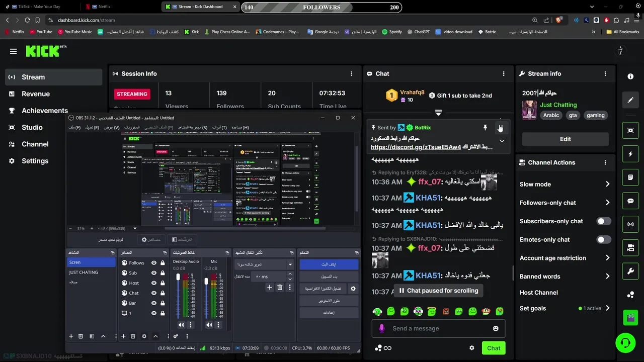Expand the pinned message chevron
The height and width of the screenshot is (362, 644).
tap(502, 141)
